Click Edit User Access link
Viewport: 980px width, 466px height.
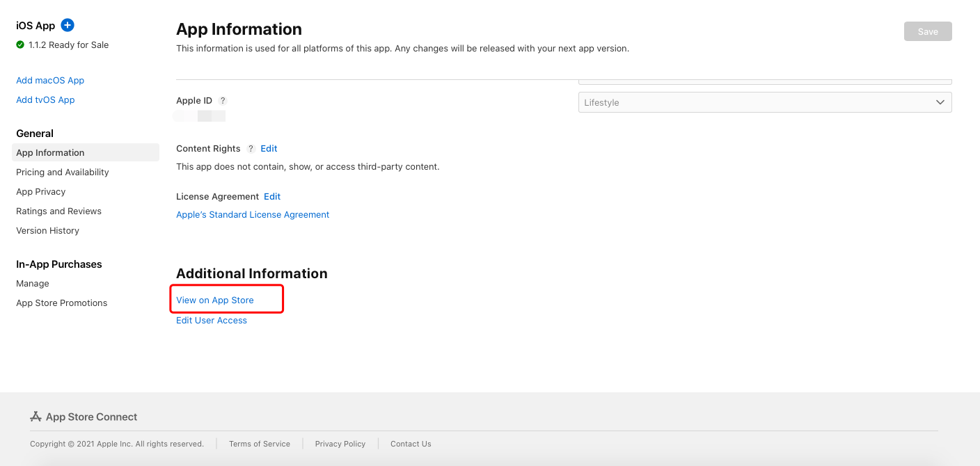coord(212,320)
